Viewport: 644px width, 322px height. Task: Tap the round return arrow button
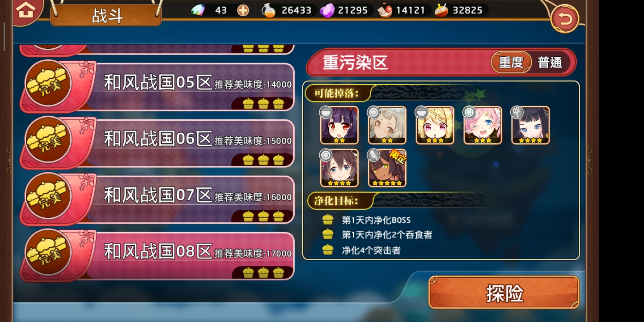point(565,19)
